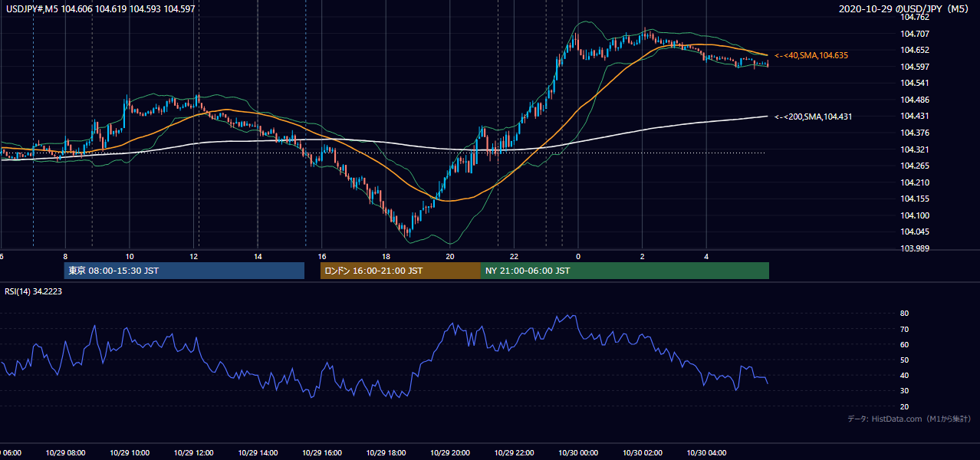Click the RSI scale value 30
This screenshot has height=460, width=980.
click(904, 391)
